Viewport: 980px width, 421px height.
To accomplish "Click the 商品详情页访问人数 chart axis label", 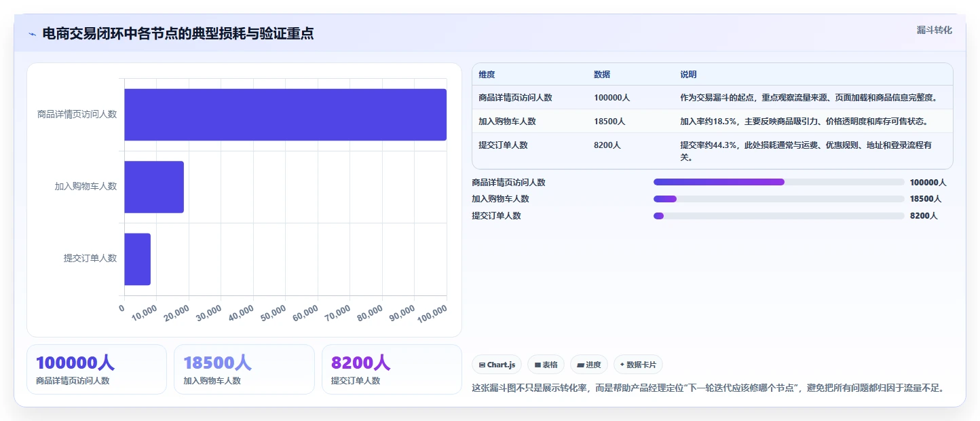I will point(77,114).
